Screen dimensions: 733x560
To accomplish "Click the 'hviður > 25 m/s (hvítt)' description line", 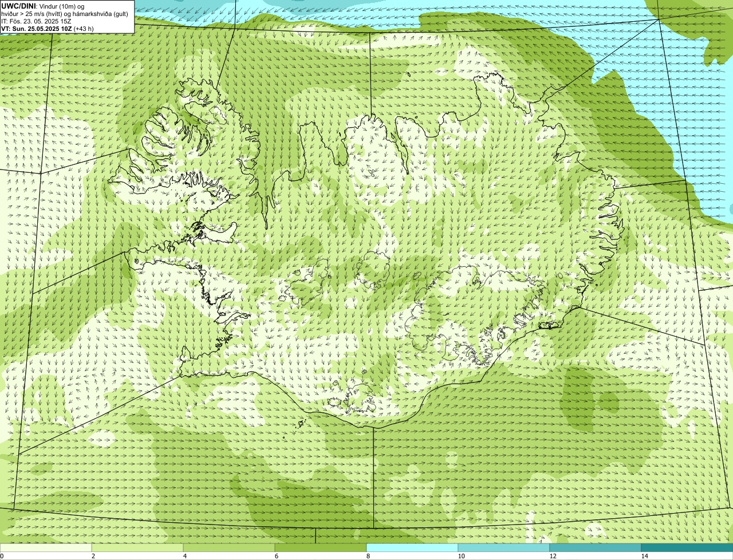I will (x=65, y=14).
